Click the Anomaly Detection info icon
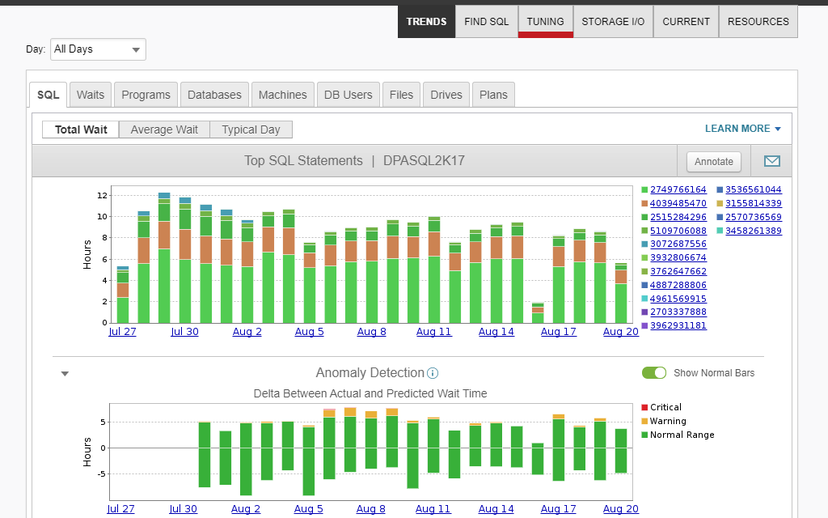This screenshot has width=828, height=518. (433, 373)
